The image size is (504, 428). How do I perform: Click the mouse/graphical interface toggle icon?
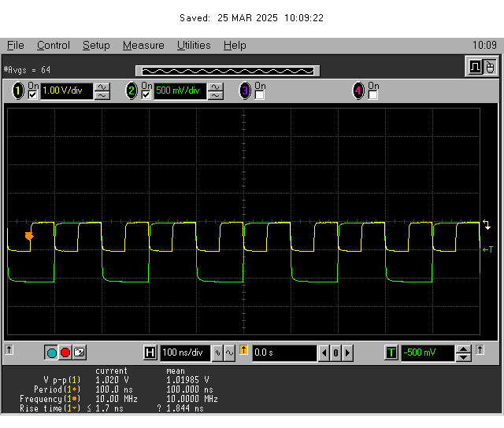point(490,68)
